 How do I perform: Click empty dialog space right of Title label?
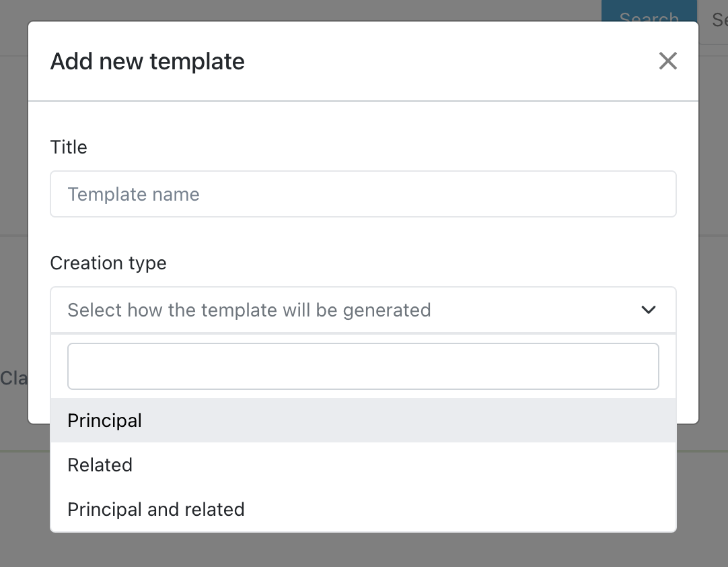[x=377, y=147]
